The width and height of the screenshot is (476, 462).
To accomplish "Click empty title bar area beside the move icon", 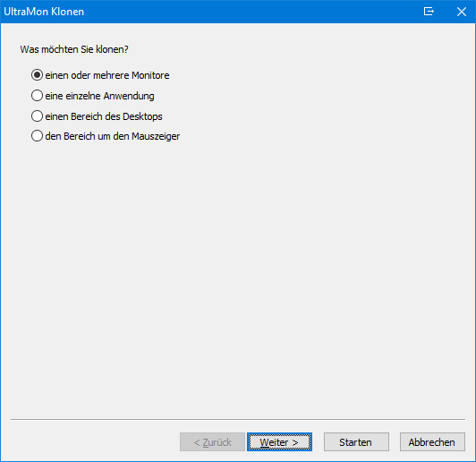I will click(252, 12).
